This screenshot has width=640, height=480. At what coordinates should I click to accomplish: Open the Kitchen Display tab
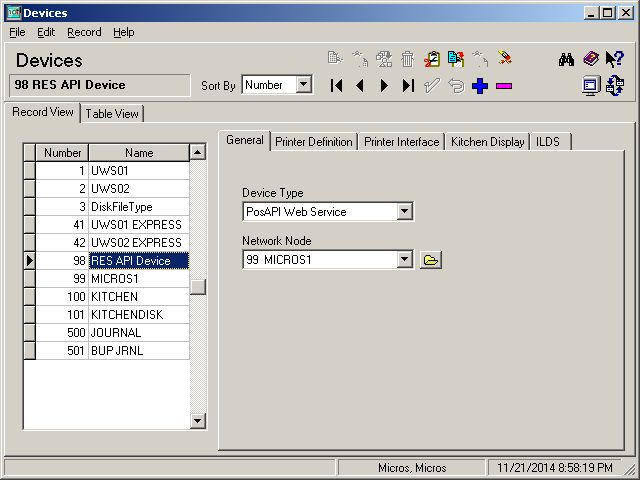pos(487,142)
